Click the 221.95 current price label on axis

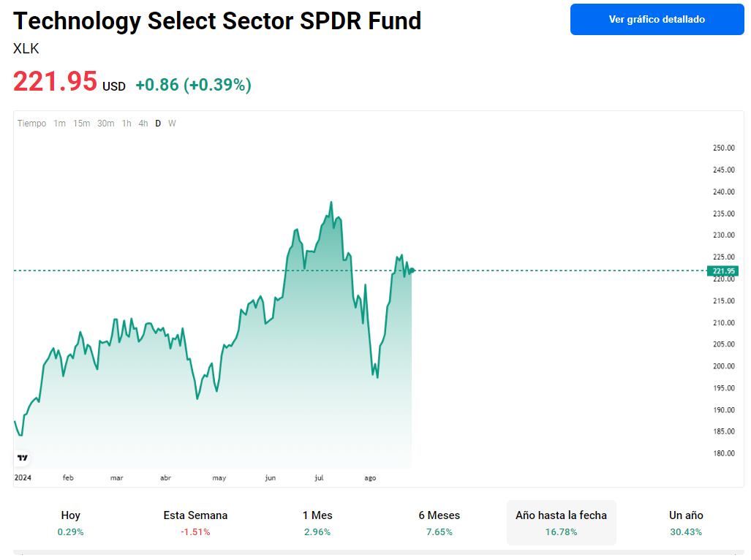[x=722, y=271]
